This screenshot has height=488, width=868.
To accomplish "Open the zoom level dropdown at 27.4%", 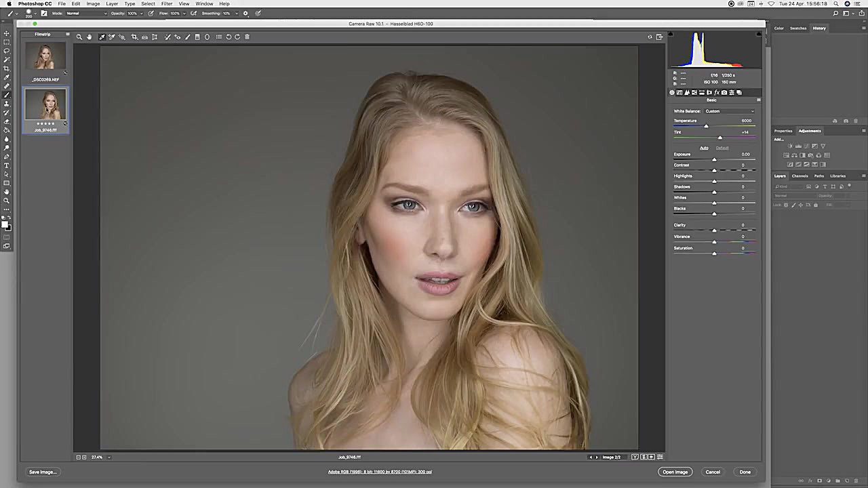I will pos(108,457).
